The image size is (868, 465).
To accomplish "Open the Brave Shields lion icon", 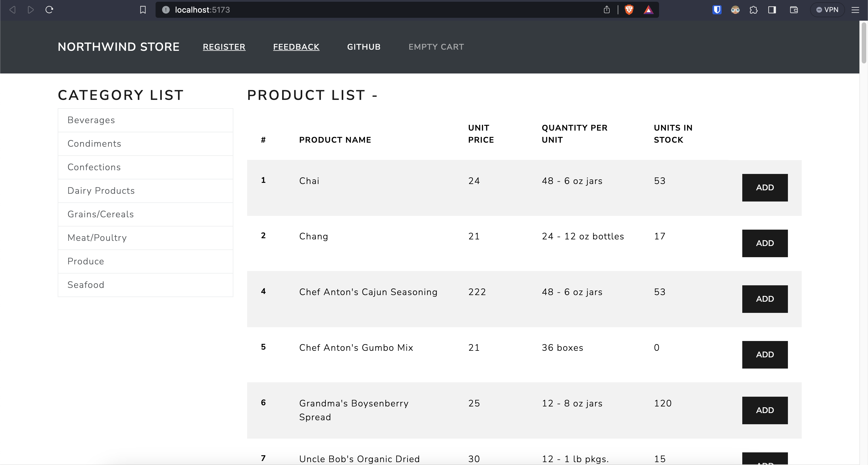I will pos(629,10).
